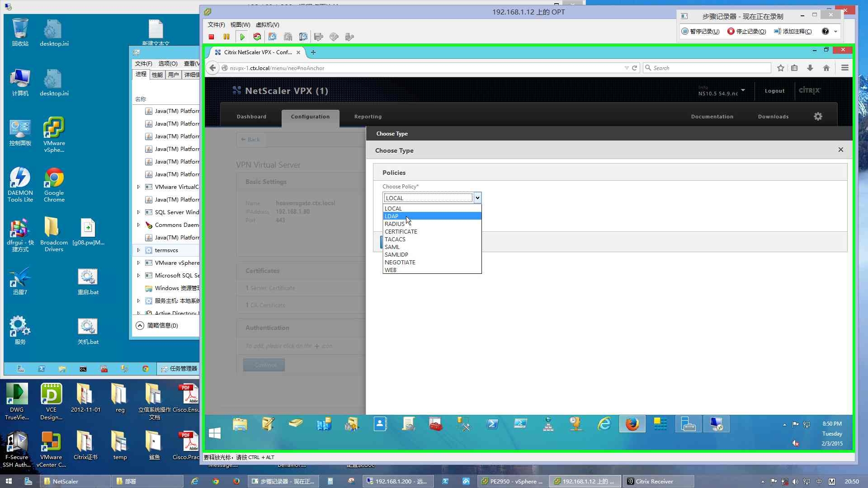Open the 视图(W) menu

click(x=240, y=25)
